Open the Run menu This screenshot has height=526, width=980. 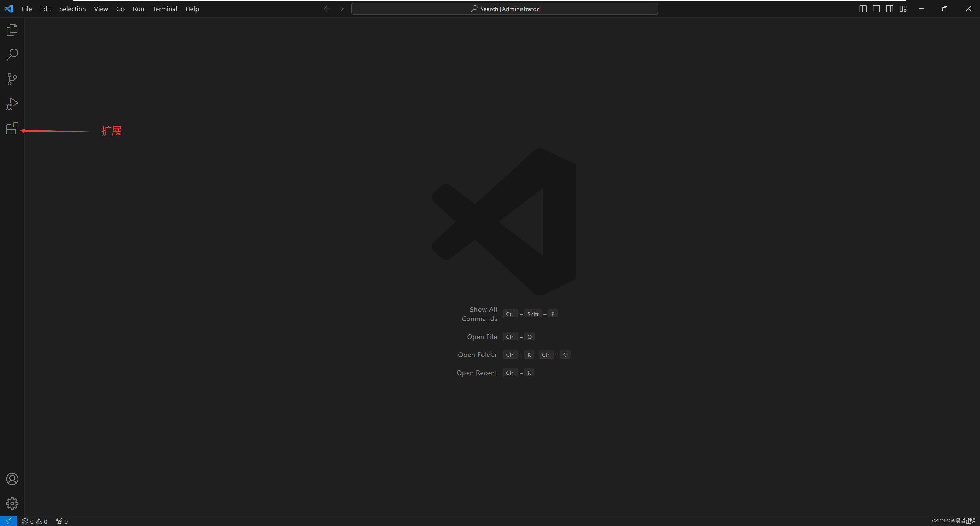139,9
